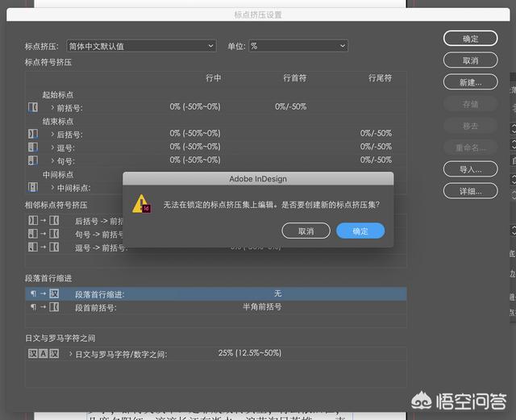Click 逗号 行尾符 value 0%/-50%
The width and height of the screenshot is (516, 420).
(376, 147)
